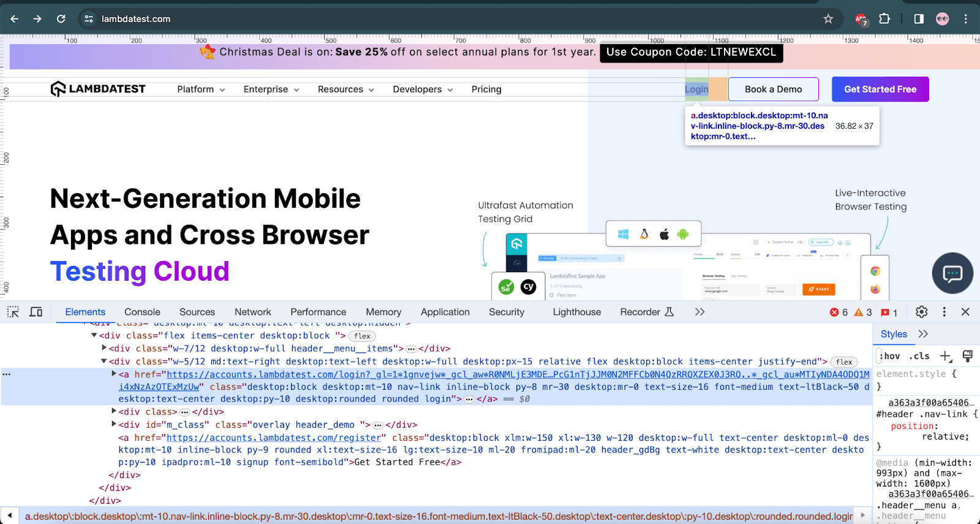980x524 pixels.
Task: Toggle the :hov element state panel
Action: click(x=890, y=356)
